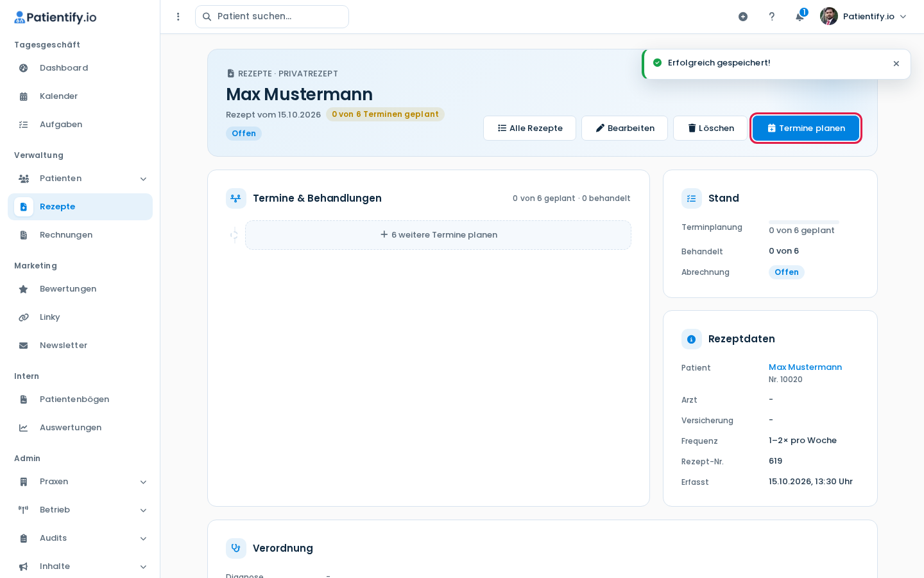Open Kalender in the sidebar
924x578 pixels.
(x=80, y=96)
